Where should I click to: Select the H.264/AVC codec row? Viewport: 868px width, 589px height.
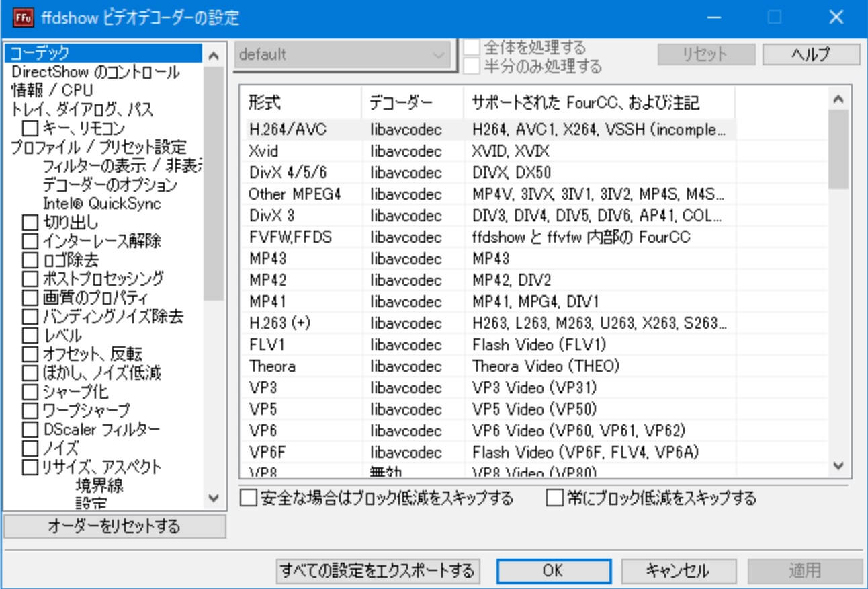coord(488,130)
